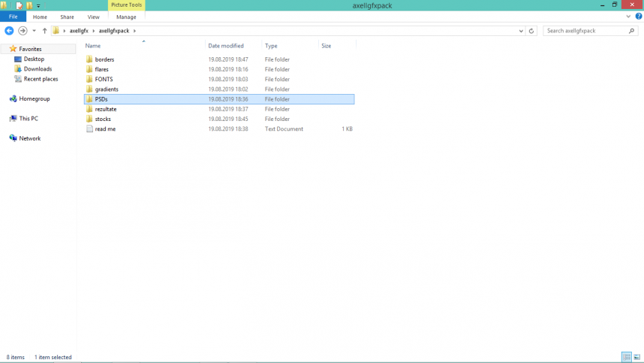Click axellgfx in the breadcrumb path

(x=79, y=31)
